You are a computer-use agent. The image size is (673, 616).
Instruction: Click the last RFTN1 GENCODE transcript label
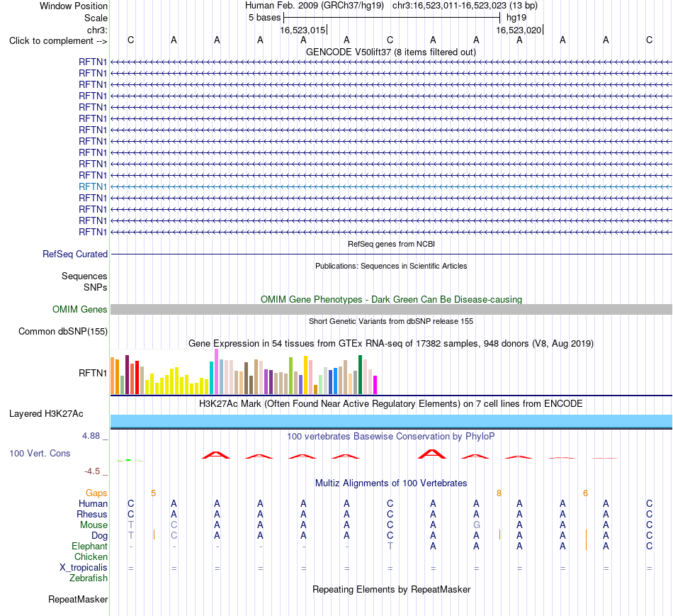coord(93,232)
